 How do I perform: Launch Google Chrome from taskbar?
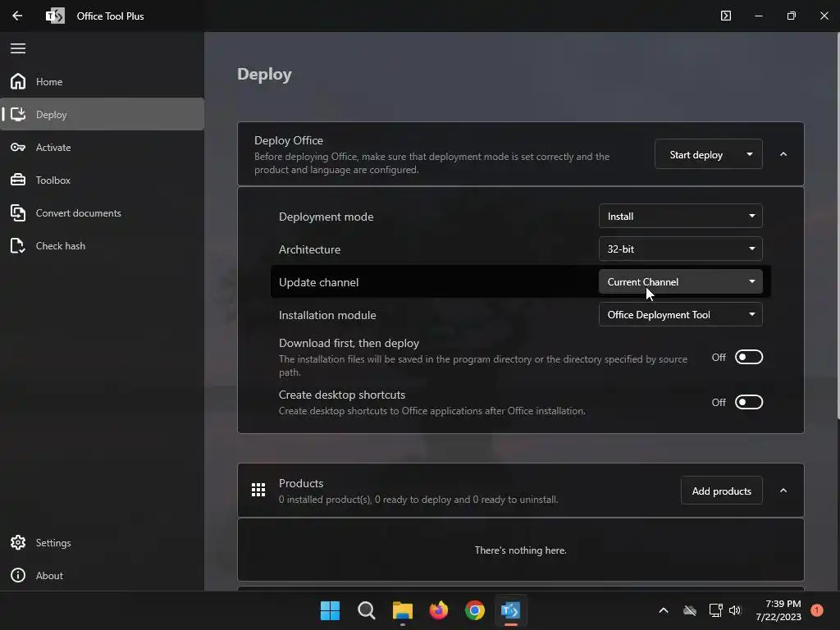click(x=475, y=610)
